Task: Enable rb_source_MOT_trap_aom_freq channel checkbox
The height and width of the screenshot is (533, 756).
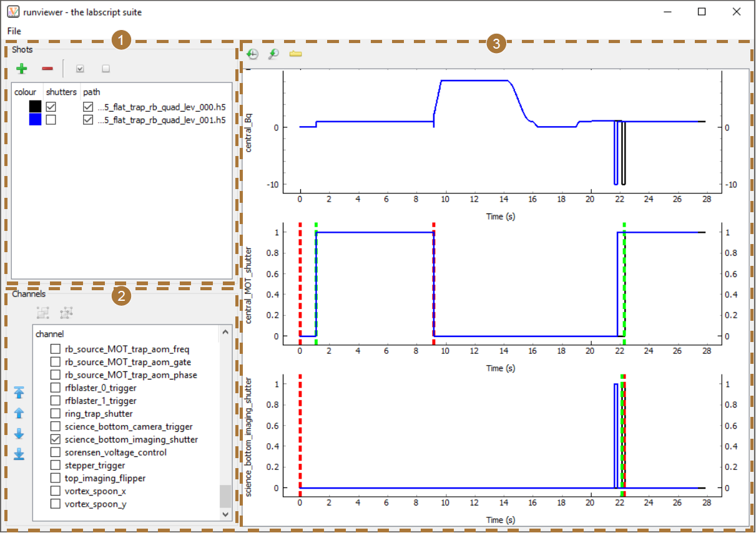Action: [x=56, y=349]
